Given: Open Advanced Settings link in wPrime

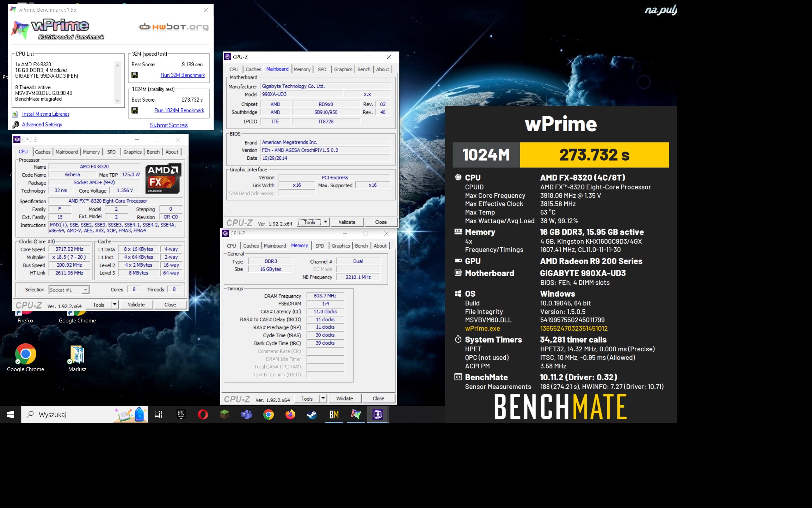Looking at the screenshot, I should click(x=42, y=125).
